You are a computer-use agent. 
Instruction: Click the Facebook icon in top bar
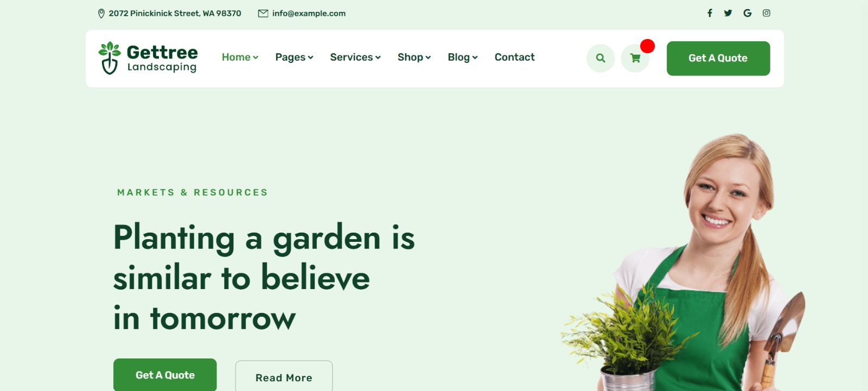coord(710,13)
